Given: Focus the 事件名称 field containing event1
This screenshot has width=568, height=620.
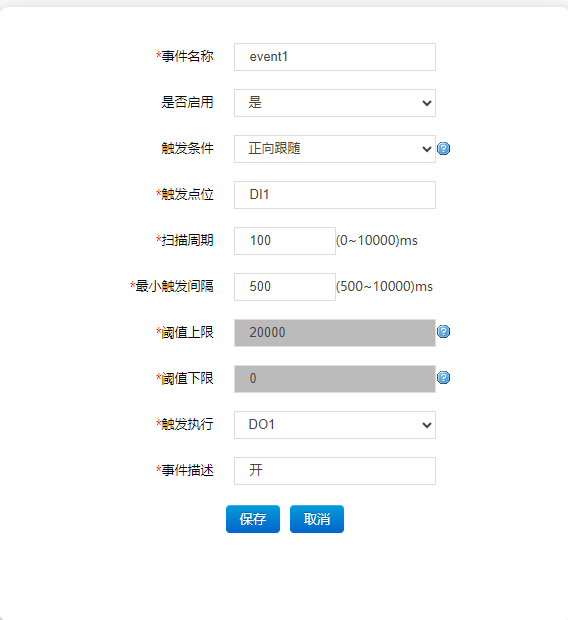Looking at the screenshot, I should tap(335, 57).
